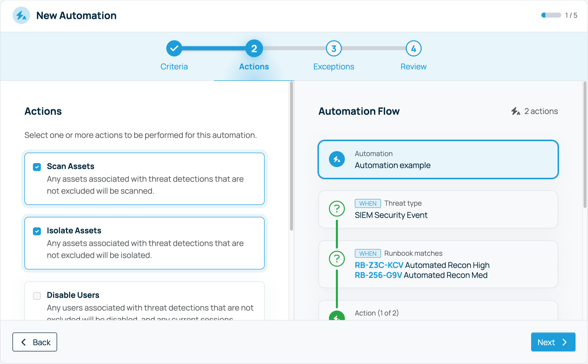
Task: Click the blue Automation example bolt icon
Action: point(337,159)
